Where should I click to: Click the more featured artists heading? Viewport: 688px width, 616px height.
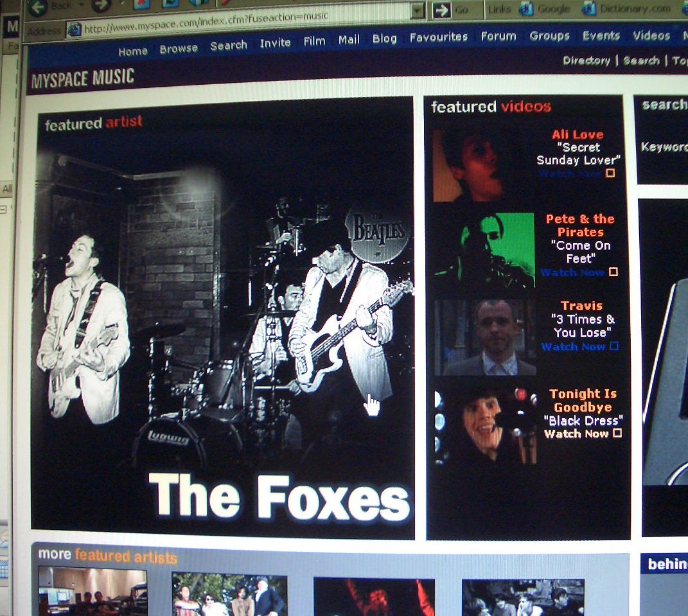(107, 556)
